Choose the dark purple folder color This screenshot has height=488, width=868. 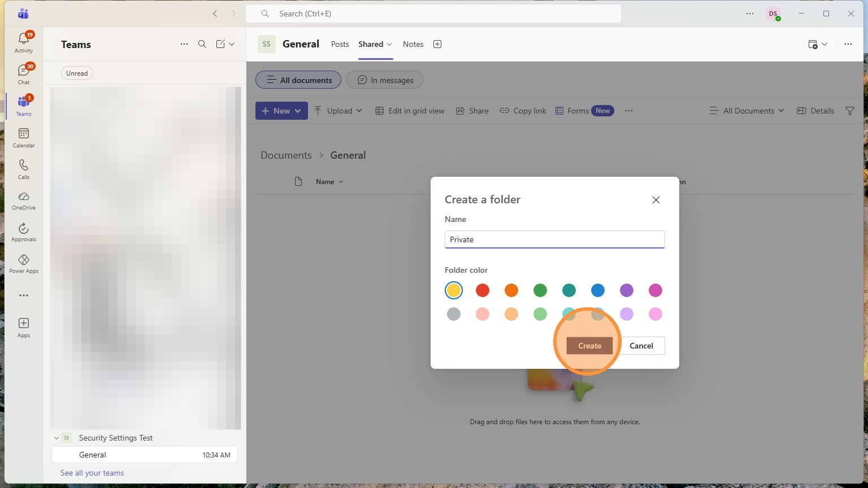(x=627, y=290)
